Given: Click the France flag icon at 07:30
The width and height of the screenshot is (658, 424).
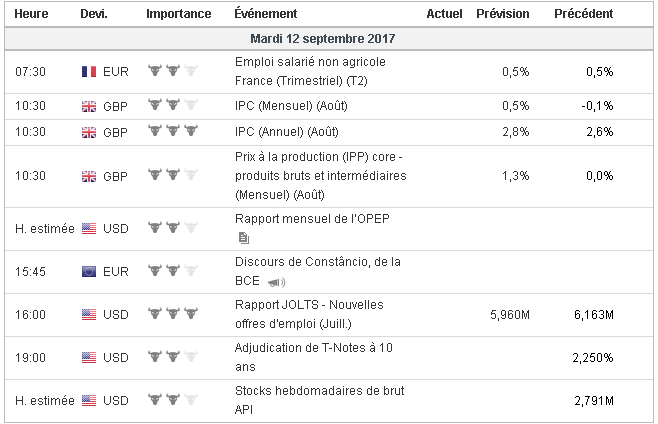Looking at the screenshot, I should (88, 71).
